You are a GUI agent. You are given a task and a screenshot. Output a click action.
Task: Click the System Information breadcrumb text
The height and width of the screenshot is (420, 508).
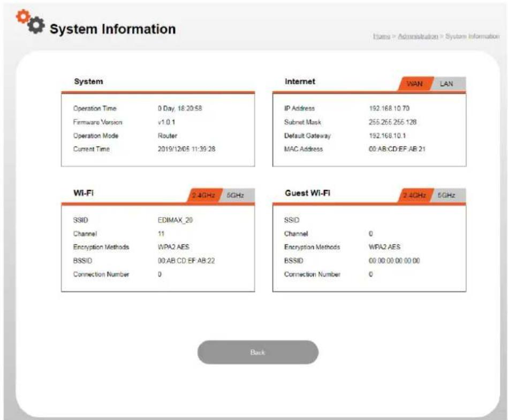472,36
